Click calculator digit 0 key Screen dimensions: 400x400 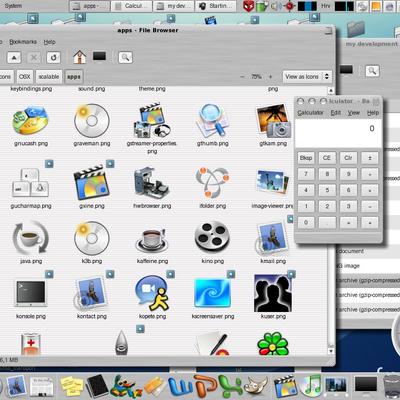306,222
